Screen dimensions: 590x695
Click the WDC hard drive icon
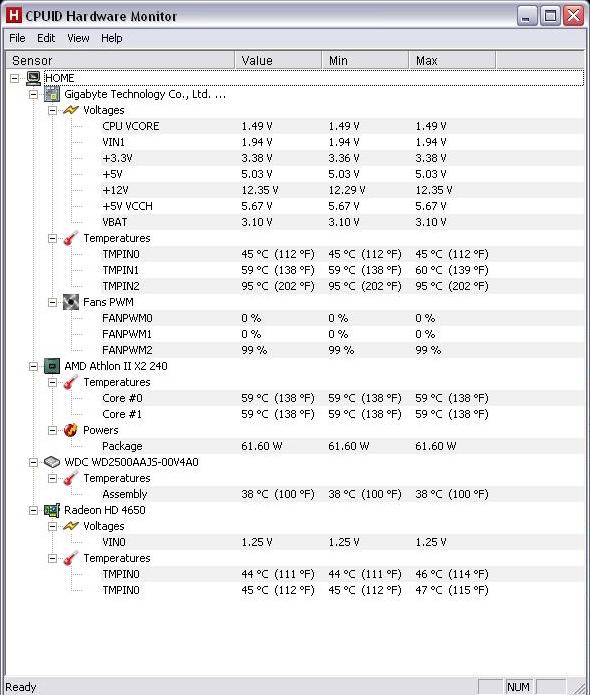pos(52,462)
